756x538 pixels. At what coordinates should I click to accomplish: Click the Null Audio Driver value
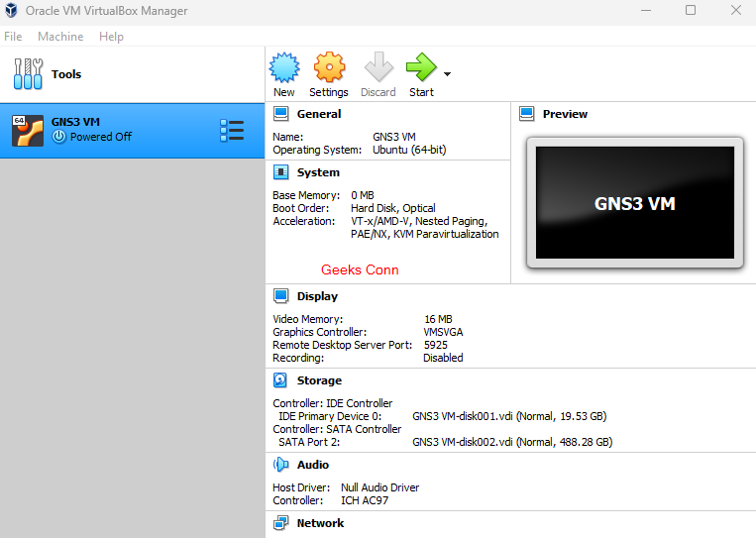(379, 487)
